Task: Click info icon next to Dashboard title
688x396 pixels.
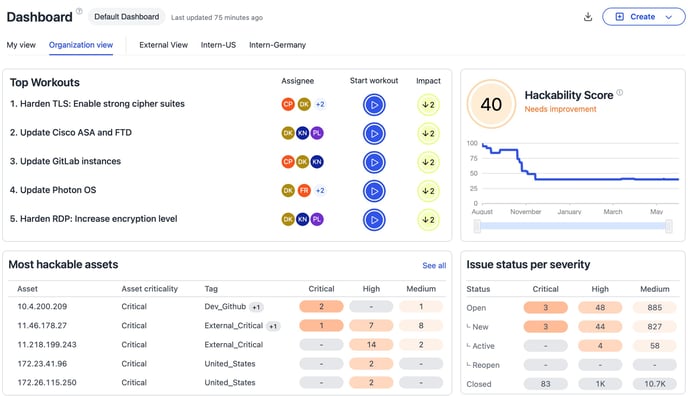Action: click(x=79, y=11)
